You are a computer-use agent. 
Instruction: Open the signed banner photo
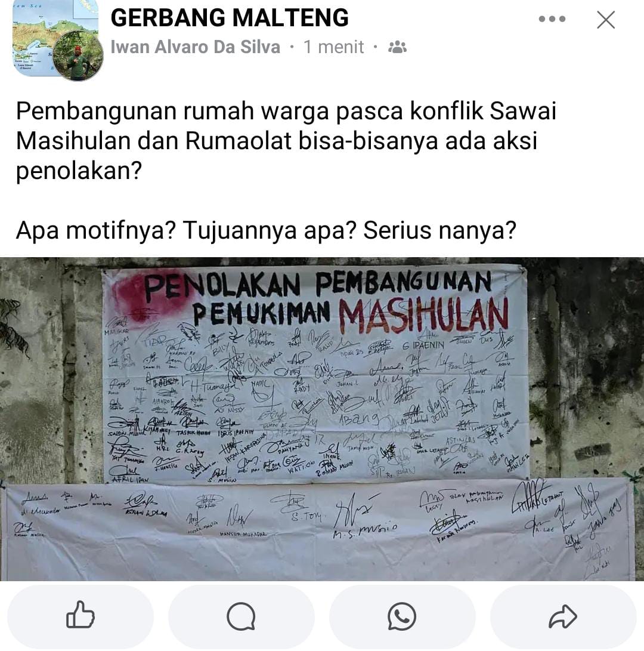coord(322,419)
